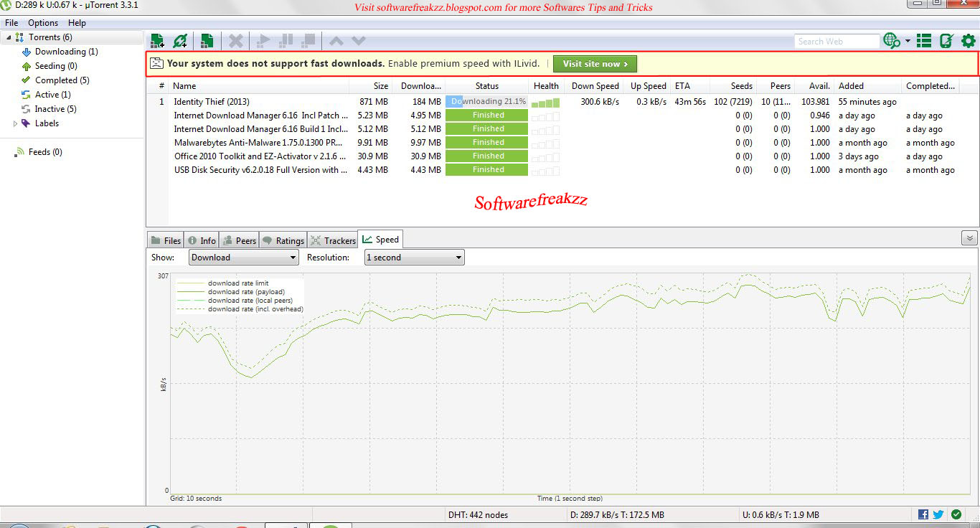Click the Create New Torrent icon
This screenshot has height=528, width=980.
coord(207,41)
